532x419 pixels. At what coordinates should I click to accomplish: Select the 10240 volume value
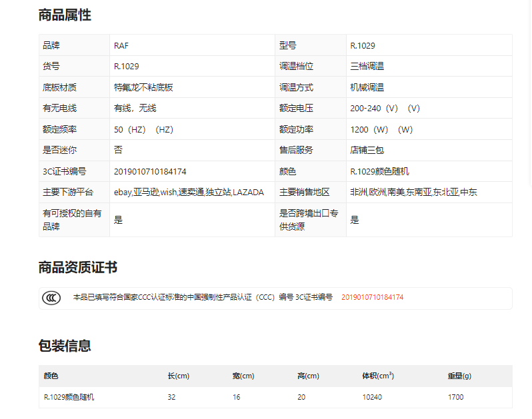(372, 397)
